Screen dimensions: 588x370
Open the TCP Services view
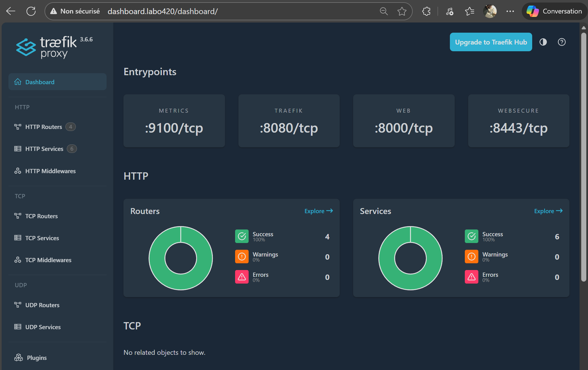(x=42, y=238)
